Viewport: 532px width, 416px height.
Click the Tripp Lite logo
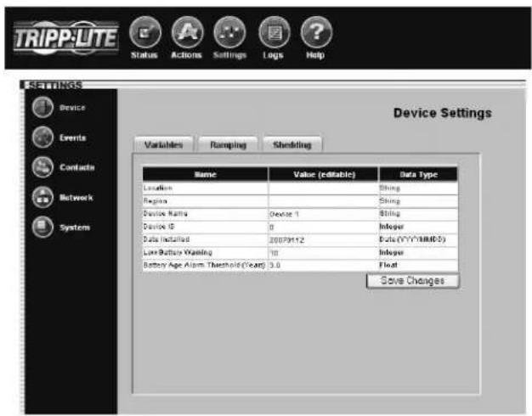(x=65, y=37)
